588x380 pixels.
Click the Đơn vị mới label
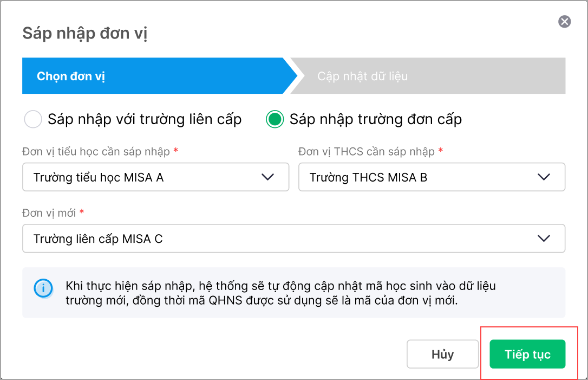point(49,213)
